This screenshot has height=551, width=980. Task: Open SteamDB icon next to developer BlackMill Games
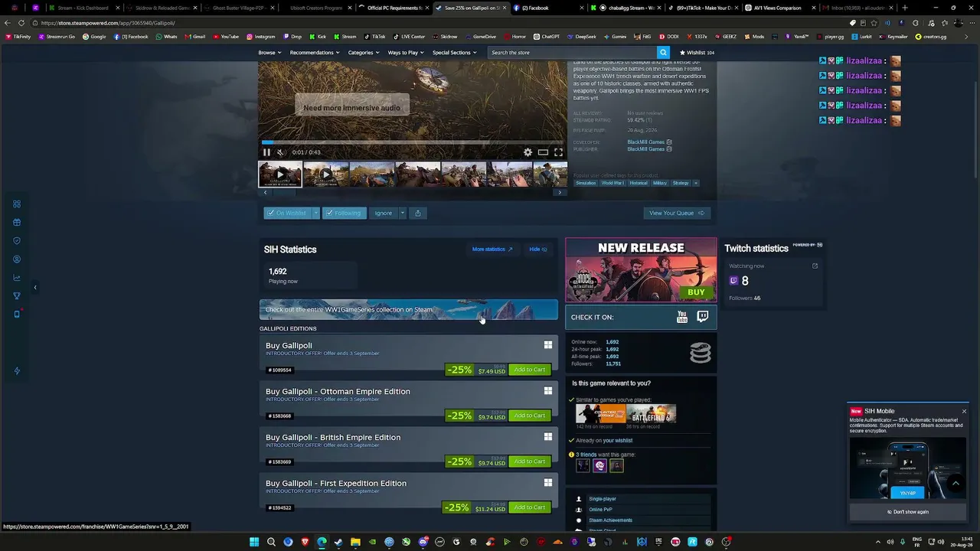coord(669,142)
